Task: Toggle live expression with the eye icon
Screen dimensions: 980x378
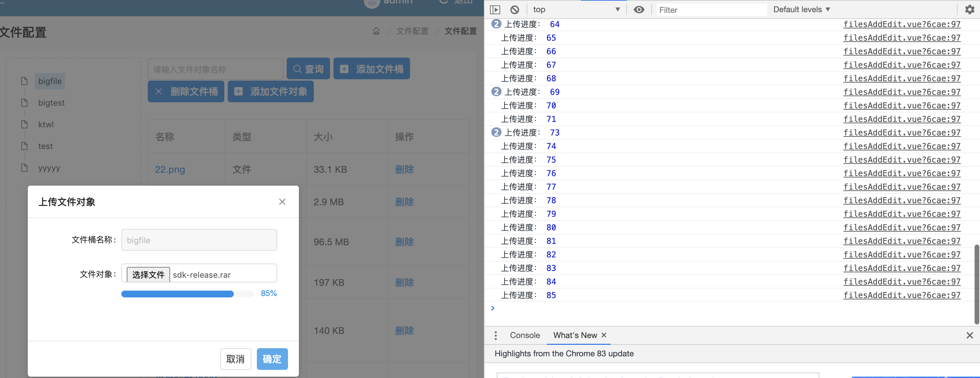Action: [639, 9]
